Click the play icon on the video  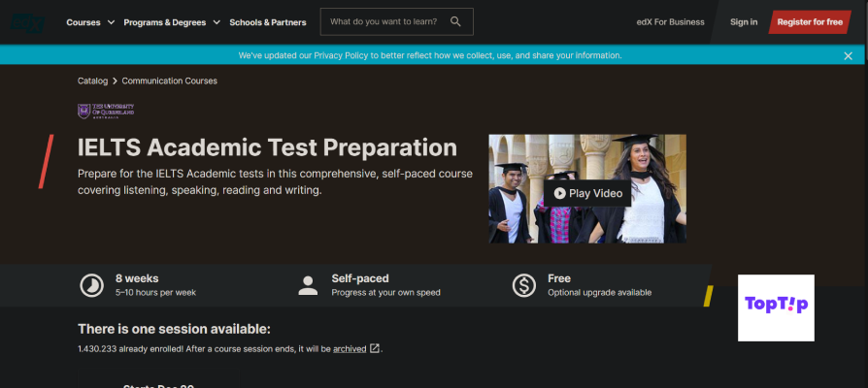coord(559,193)
